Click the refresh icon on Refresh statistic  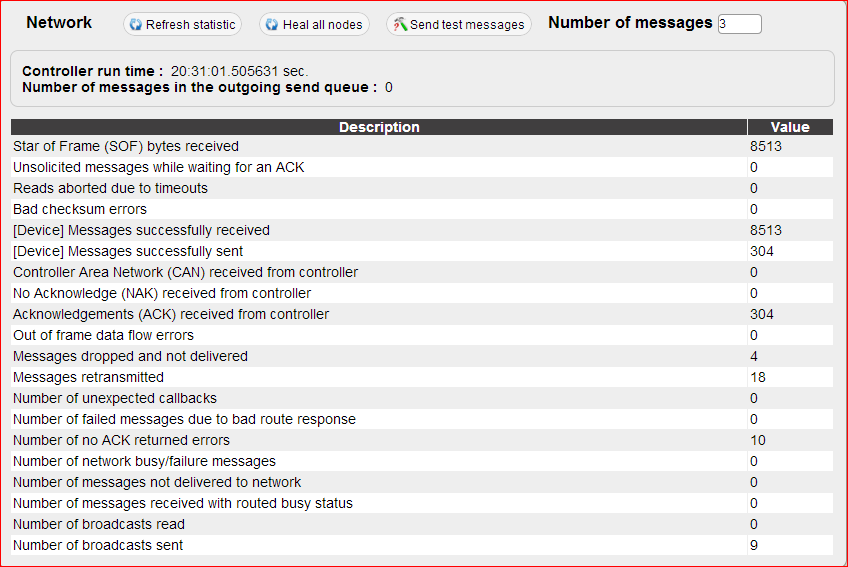tap(136, 24)
